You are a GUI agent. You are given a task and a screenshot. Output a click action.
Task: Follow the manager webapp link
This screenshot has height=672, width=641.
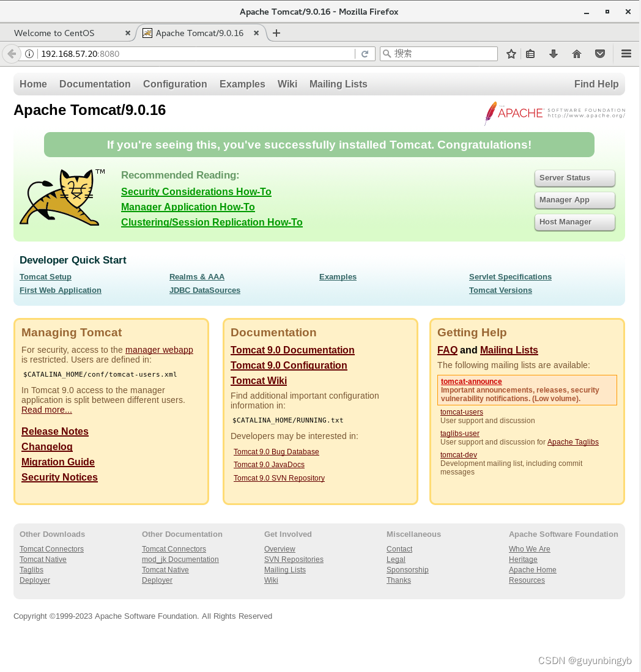[159, 350]
